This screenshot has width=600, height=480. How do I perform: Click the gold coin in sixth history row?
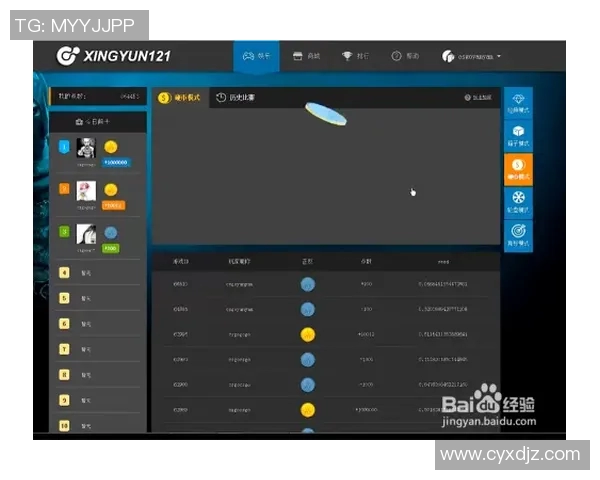[308, 410]
